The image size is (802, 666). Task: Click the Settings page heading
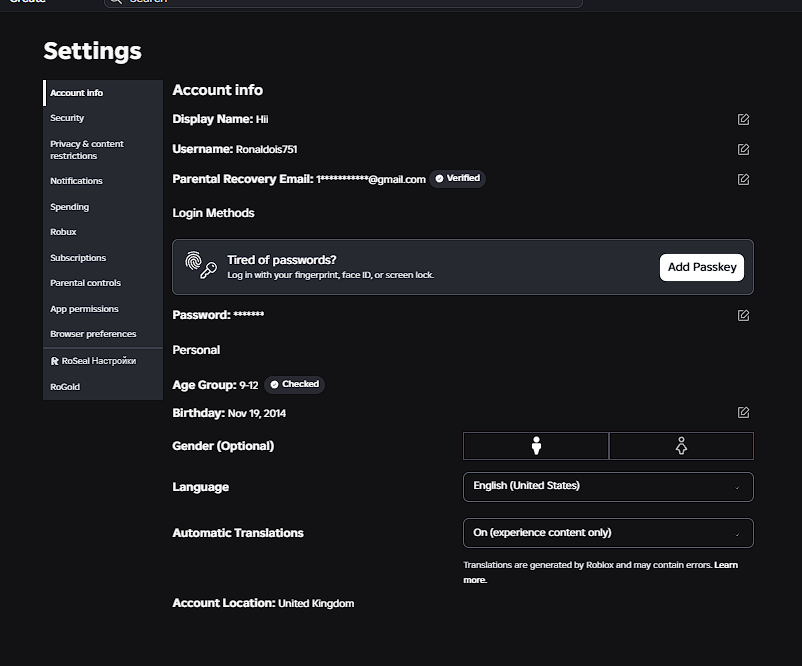93,51
